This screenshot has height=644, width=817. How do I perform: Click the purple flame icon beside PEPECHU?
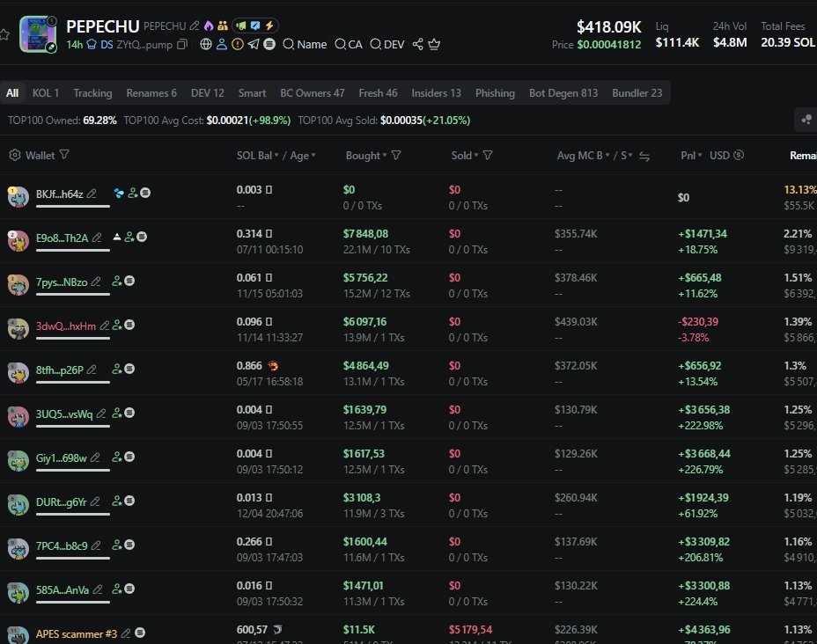click(x=209, y=26)
